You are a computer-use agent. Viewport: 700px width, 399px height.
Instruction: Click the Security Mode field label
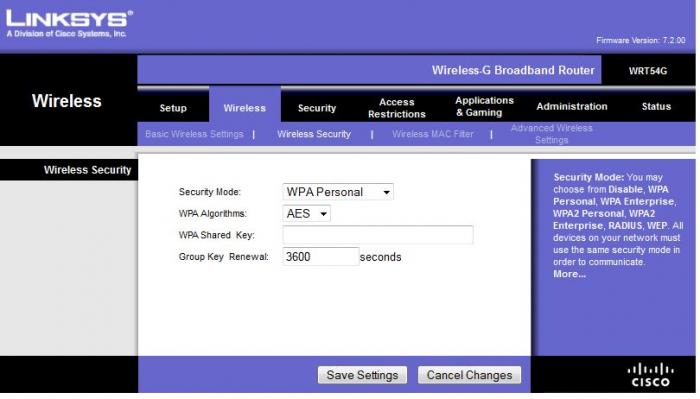point(210,192)
